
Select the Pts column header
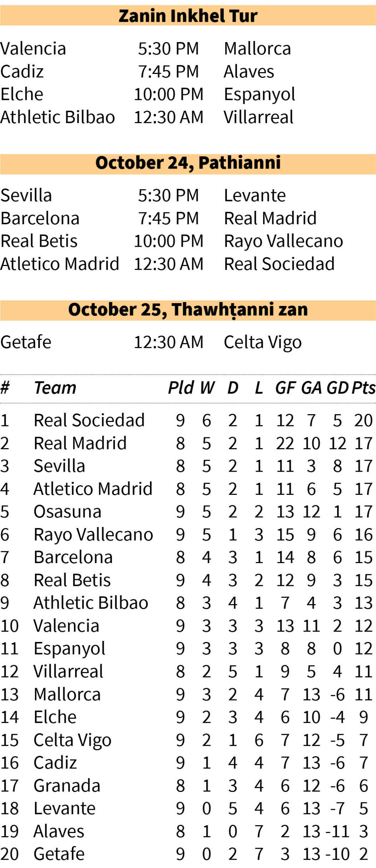point(364,388)
